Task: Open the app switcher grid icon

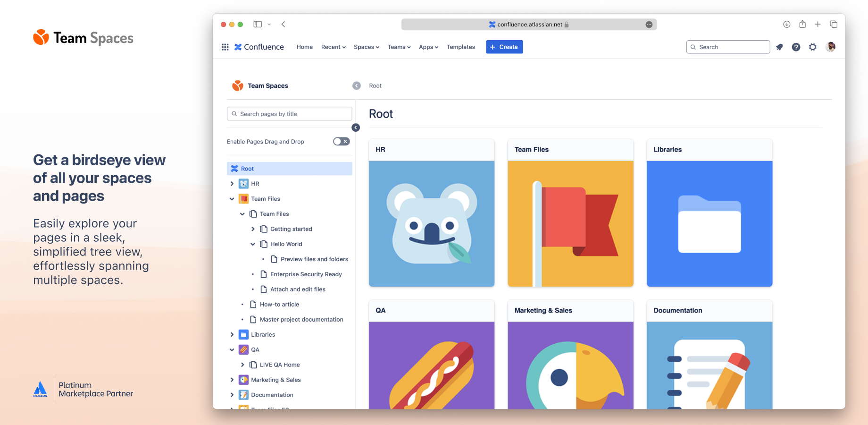Action: point(225,47)
